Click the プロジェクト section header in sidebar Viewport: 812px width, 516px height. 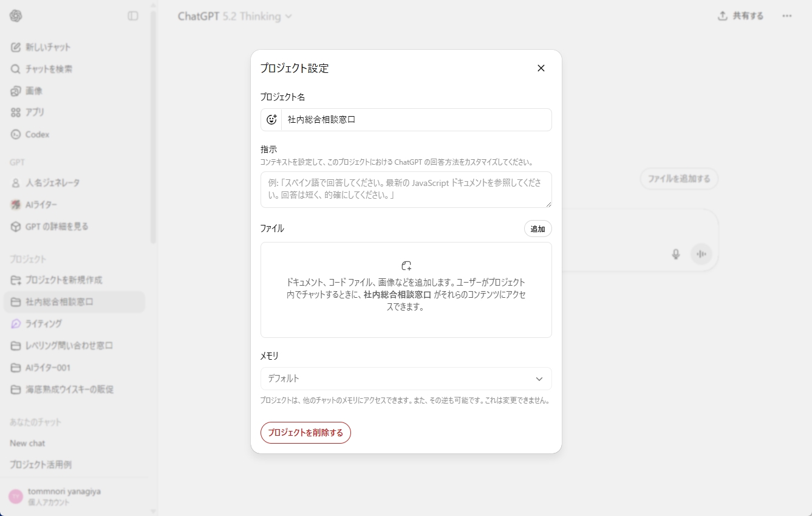pos(28,260)
